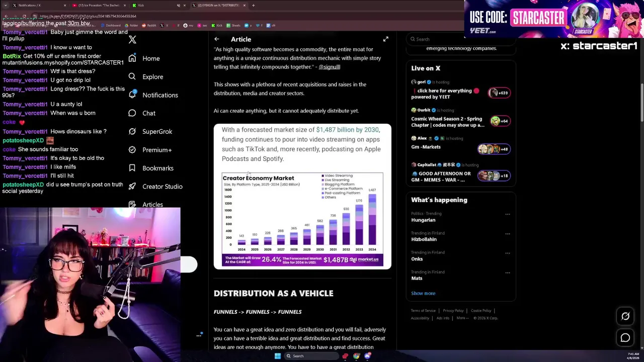644x362 pixels.
Task: Click the SuperGrok icon
Action: coord(132,131)
